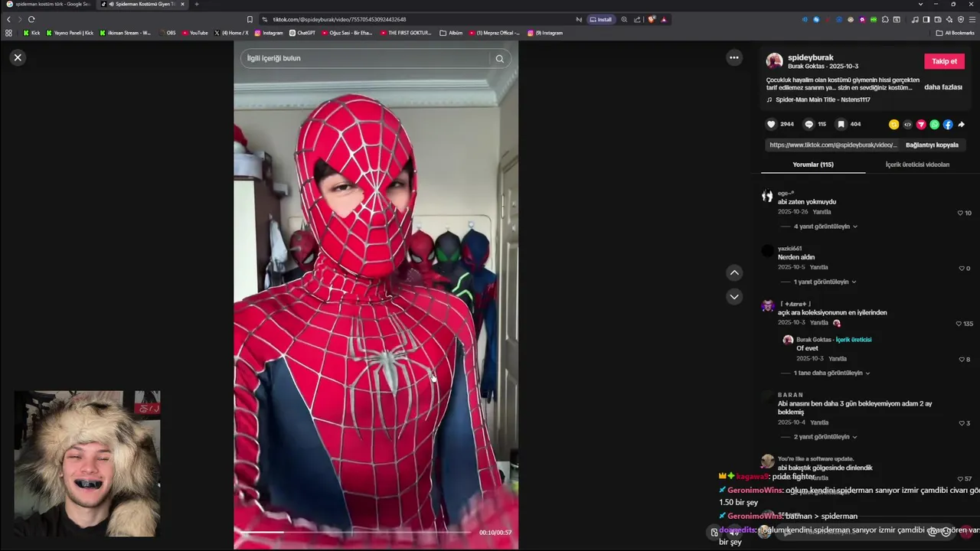Select the Google Search browser tab
The width and height of the screenshot is (980, 551).
(x=47, y=5)
